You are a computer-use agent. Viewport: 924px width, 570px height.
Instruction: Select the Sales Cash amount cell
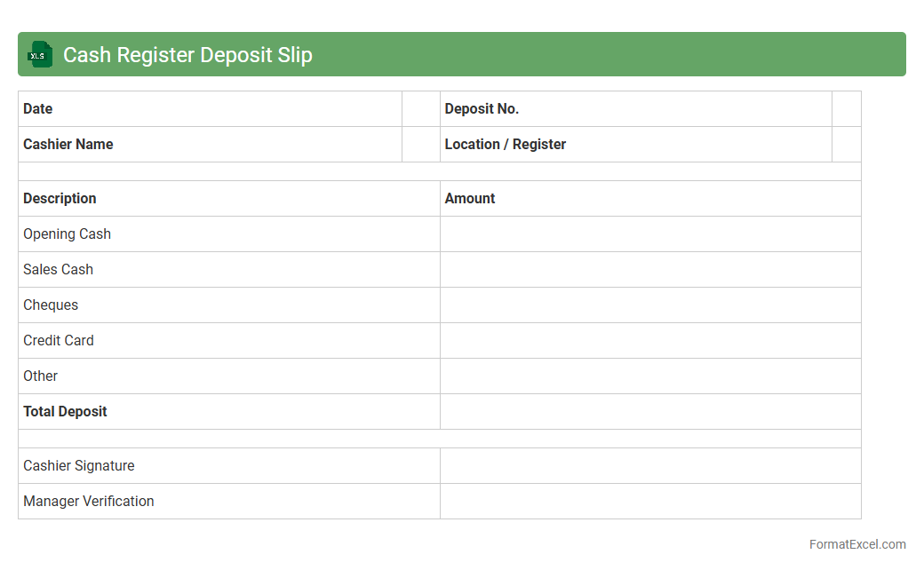pos(649,270)
